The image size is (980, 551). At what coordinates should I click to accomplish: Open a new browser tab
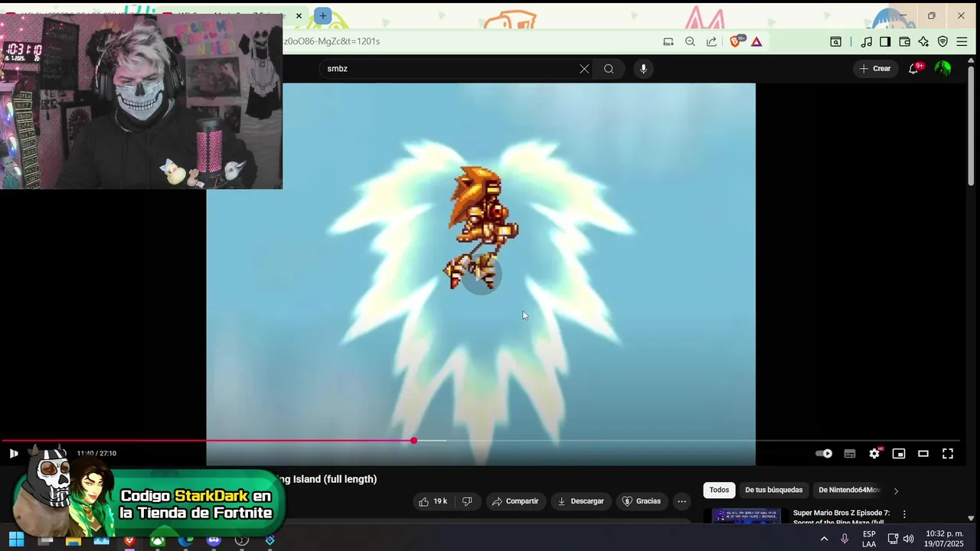tap(323, 15)
